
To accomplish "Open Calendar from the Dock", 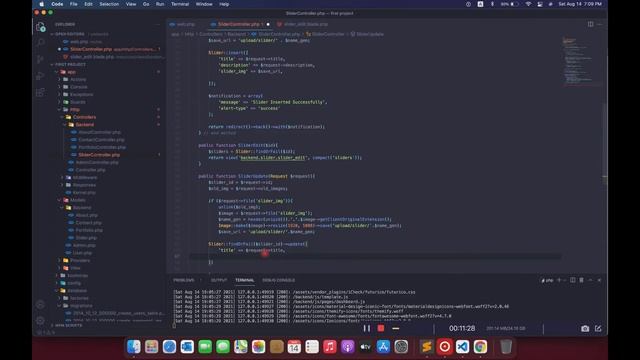I will tap(294, 347).
